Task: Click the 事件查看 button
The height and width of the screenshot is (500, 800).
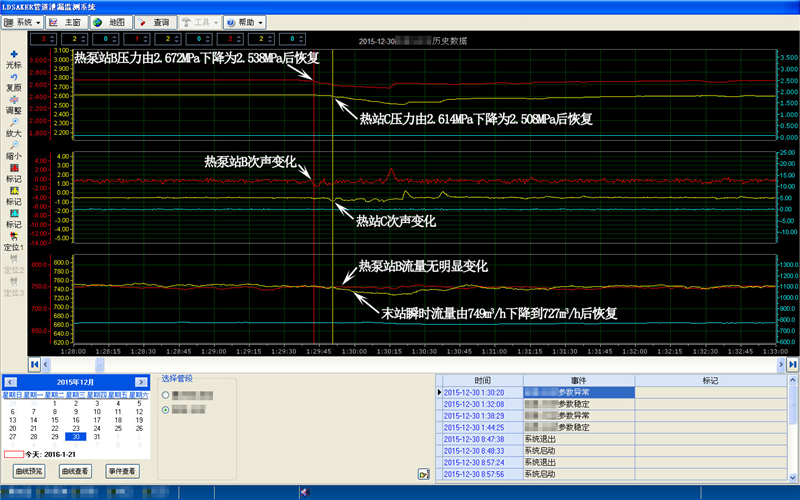Action: click(121, 470)
